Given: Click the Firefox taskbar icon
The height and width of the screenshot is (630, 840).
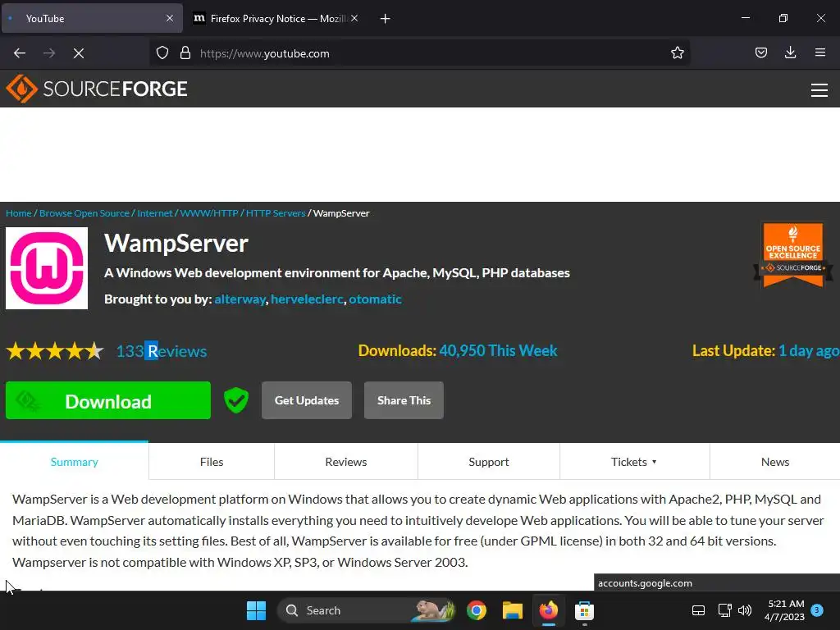Looking at the screenshot, I should click(548, 610).
